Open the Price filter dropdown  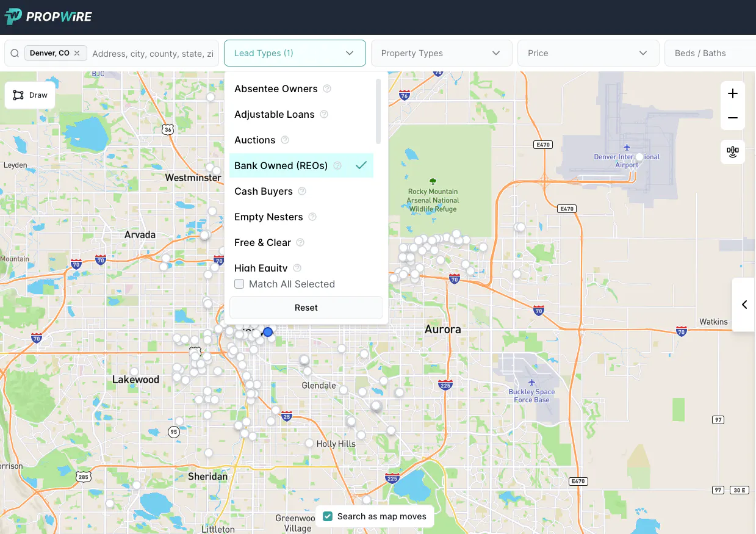(x=587, y=53)
